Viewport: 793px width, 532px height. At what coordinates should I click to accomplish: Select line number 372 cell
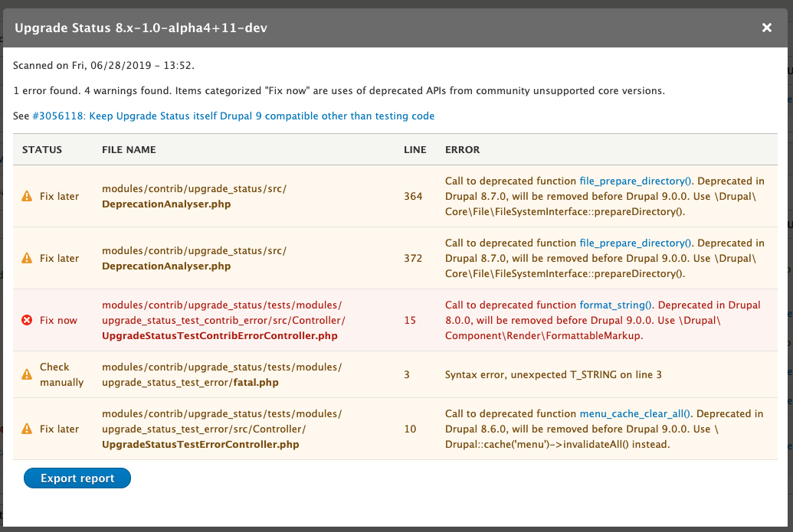coord(413,258)
